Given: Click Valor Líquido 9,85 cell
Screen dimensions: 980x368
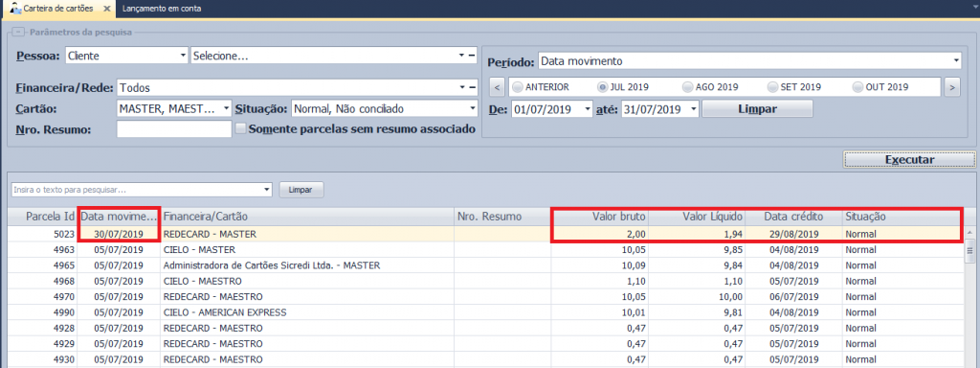Looking at the screenshot, I should pyautogui.click(x=697, y=250).
